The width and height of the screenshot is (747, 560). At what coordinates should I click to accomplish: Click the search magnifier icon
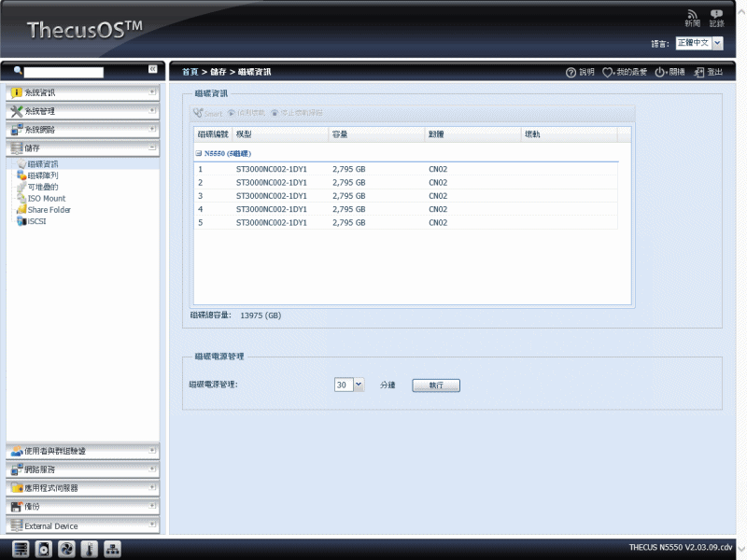(x=18, y=71)
